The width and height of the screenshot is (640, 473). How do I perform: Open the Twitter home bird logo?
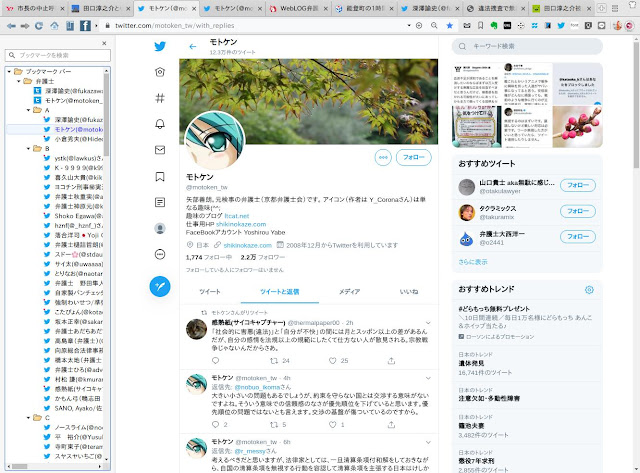[x=160, y=46]
